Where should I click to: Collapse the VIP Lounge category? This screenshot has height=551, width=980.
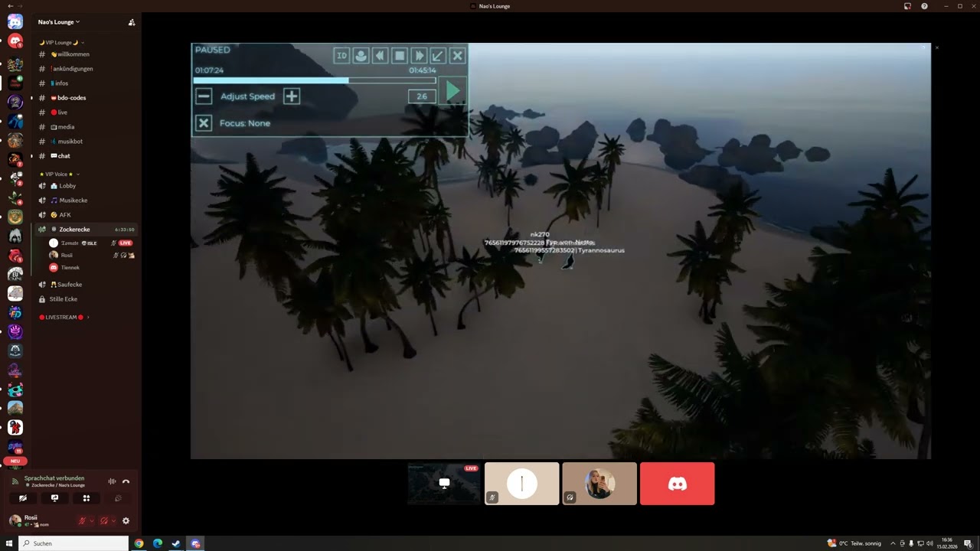(61, 43)
